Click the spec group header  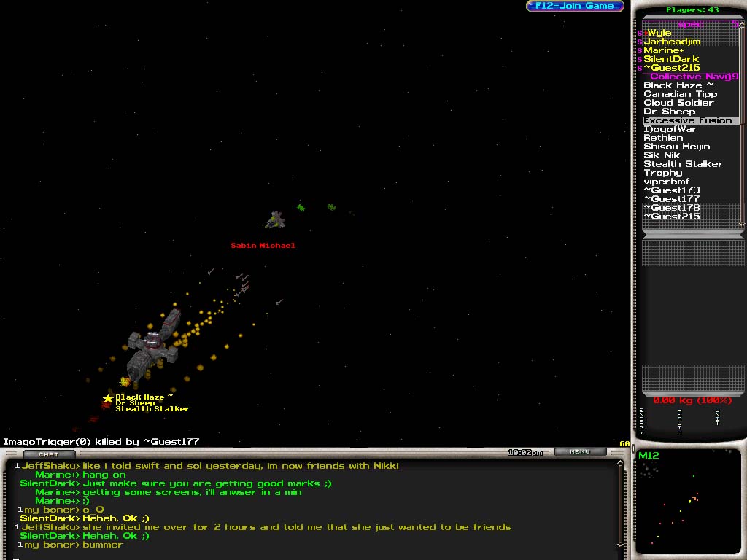690,24
